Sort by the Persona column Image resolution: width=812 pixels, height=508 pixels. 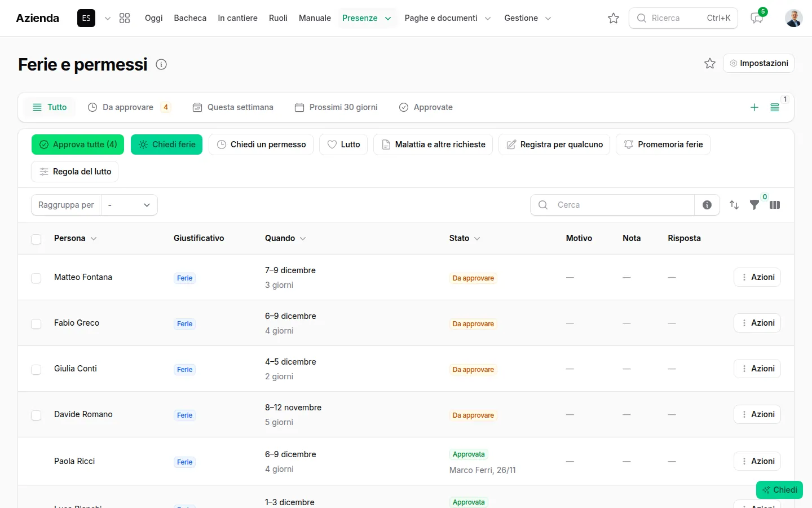pos(76,238)
